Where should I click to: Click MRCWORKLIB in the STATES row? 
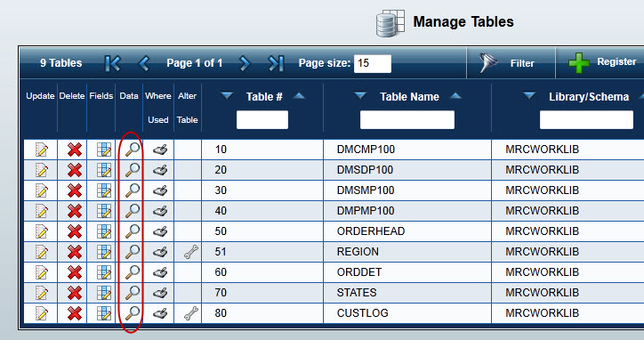(x=542, y=293)
